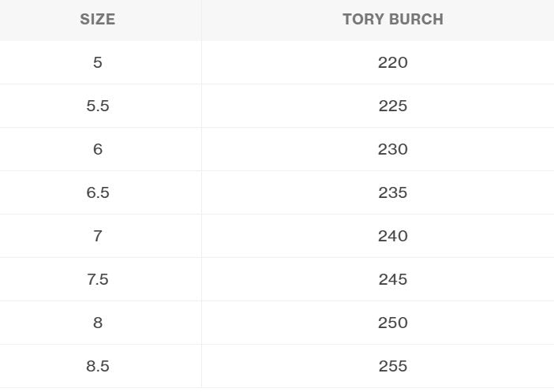
Task: Click the border line under the header row
Action: (x=276, y=41)
